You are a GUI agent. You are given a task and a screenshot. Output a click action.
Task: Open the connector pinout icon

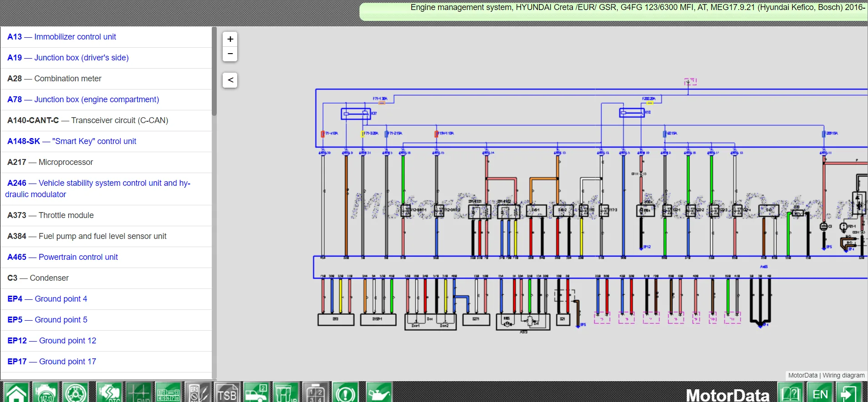(x=168, y=392)
